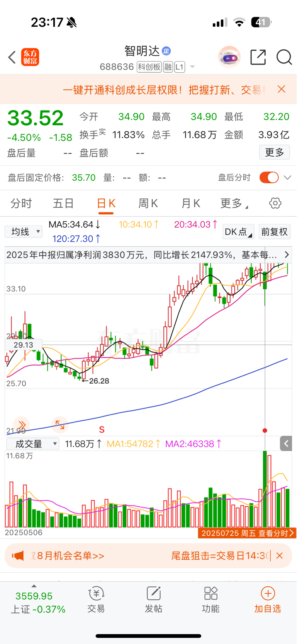Tap the 盘后固定价格 35.70 value
Viewport: 297px width, 644px height.
click(x=84, y=178)
